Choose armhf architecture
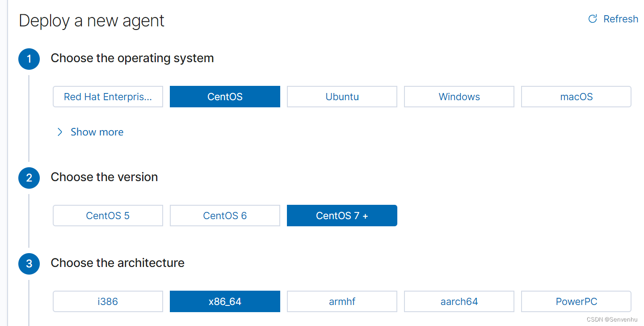Viewport: 644px width, 326px height. (x=342, y=301)
